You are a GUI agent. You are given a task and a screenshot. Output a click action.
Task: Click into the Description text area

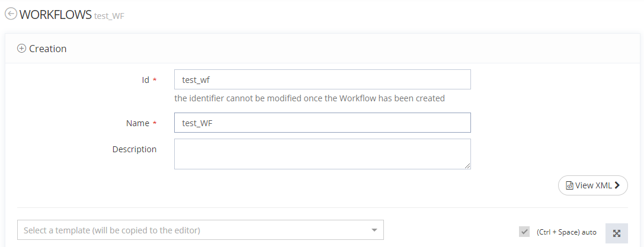(x=322, y=154)
